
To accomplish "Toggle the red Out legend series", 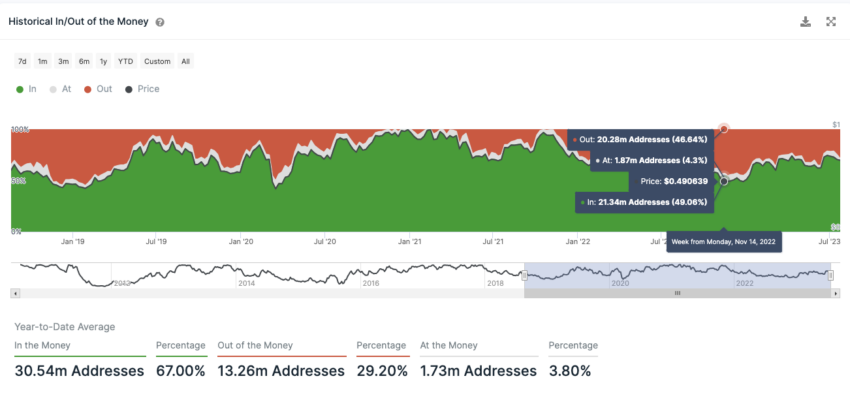I will [x=98, y=89].
